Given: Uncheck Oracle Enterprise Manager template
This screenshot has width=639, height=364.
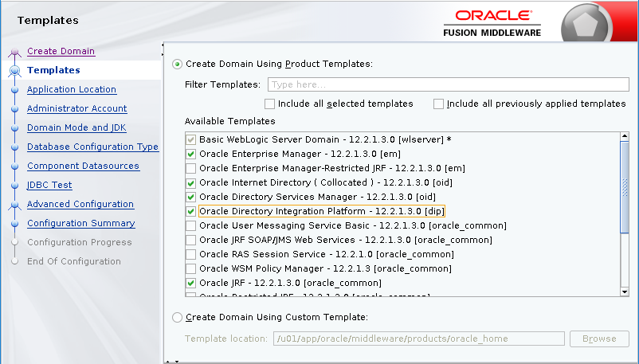Looking at the screenshot, I should (x=190, y=154).
